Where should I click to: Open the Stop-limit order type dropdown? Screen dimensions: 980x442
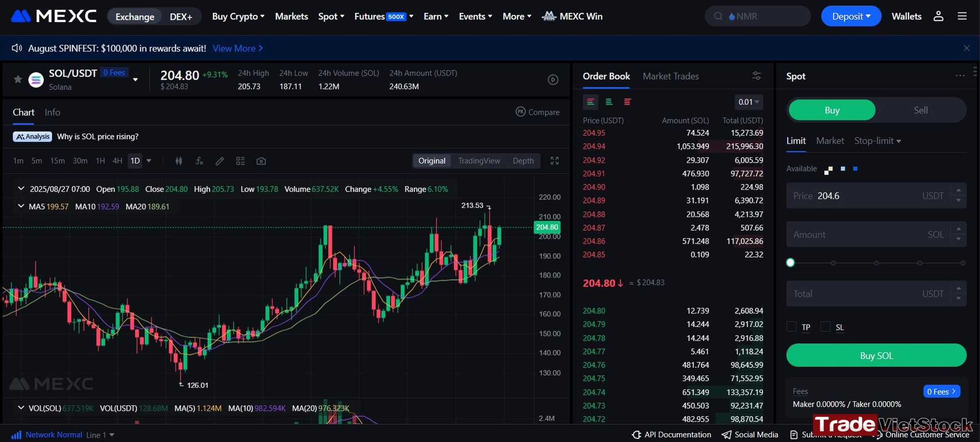[x=878, y=141]
